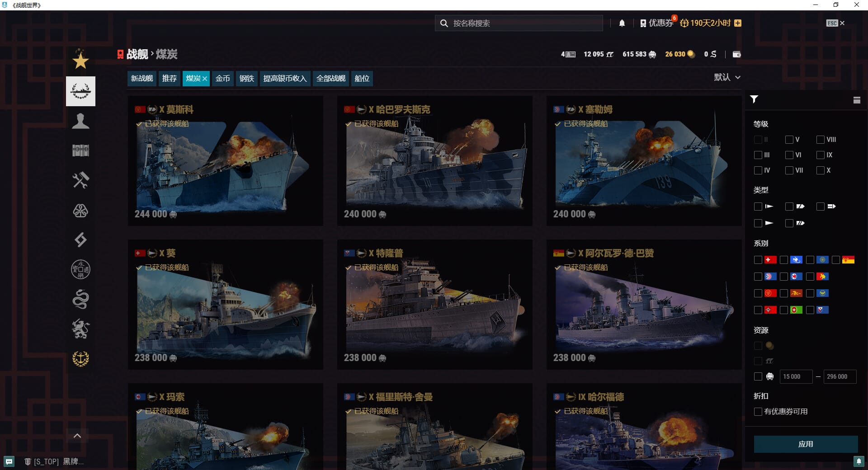Open the gold anchor emblem section

tap(80, 359)
